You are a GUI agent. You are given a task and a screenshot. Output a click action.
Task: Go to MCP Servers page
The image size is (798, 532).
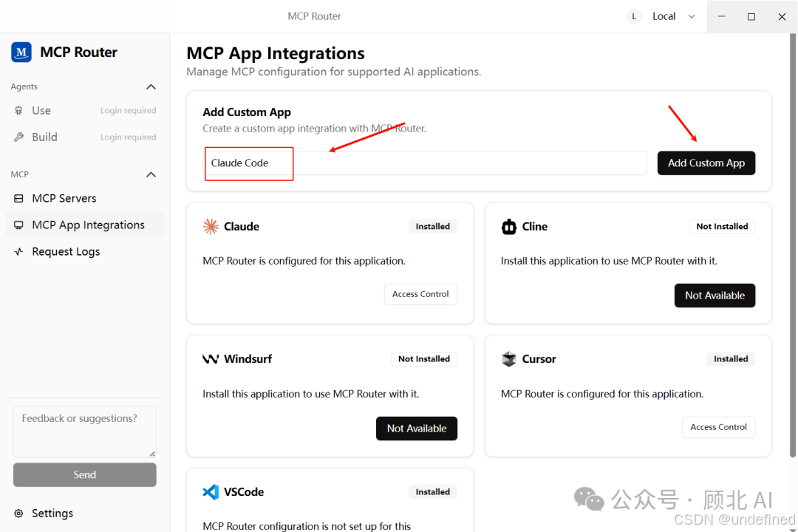click(x=84, y=199)
